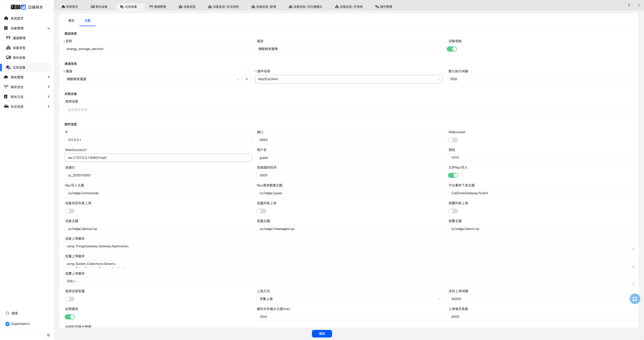Open the 插件名称 MqttEsClient dropdown
The width and height of the screenshot is (644, 340).
tap(348, 79)
